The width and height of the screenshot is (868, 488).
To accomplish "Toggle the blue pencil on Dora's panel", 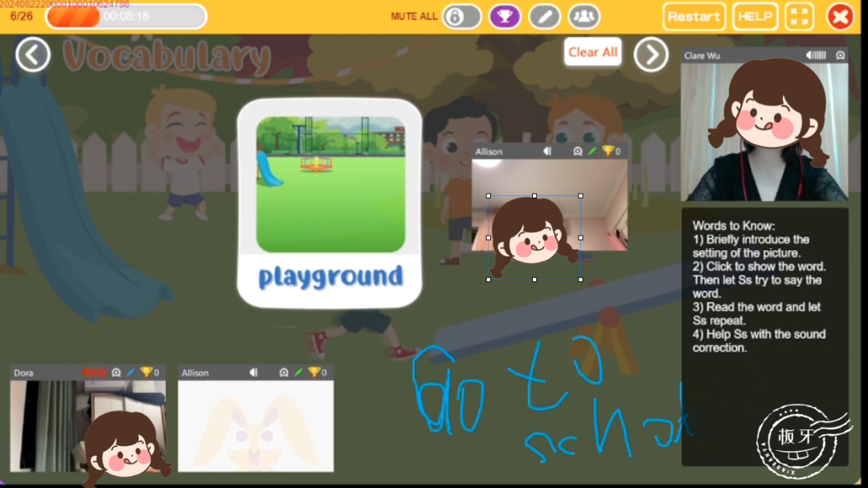I will pos(131,373).
